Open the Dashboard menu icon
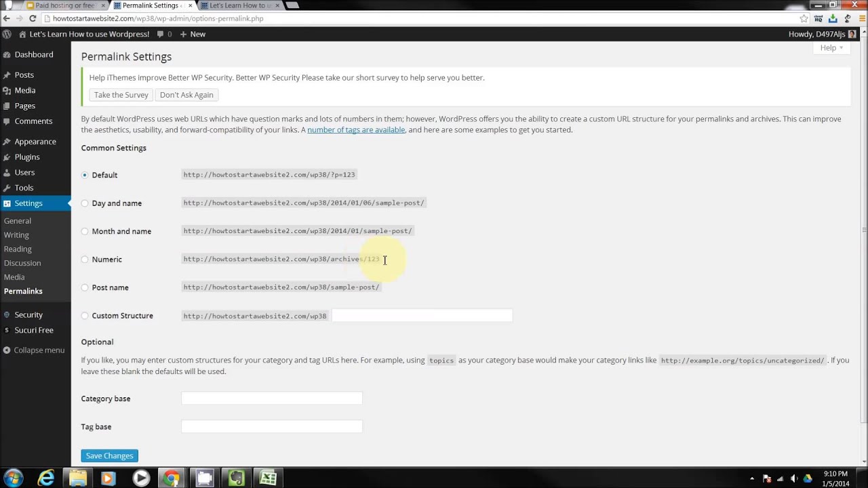The width and height of the screenshot is (868, 488). pyautogui.click(x=7, y=54)
